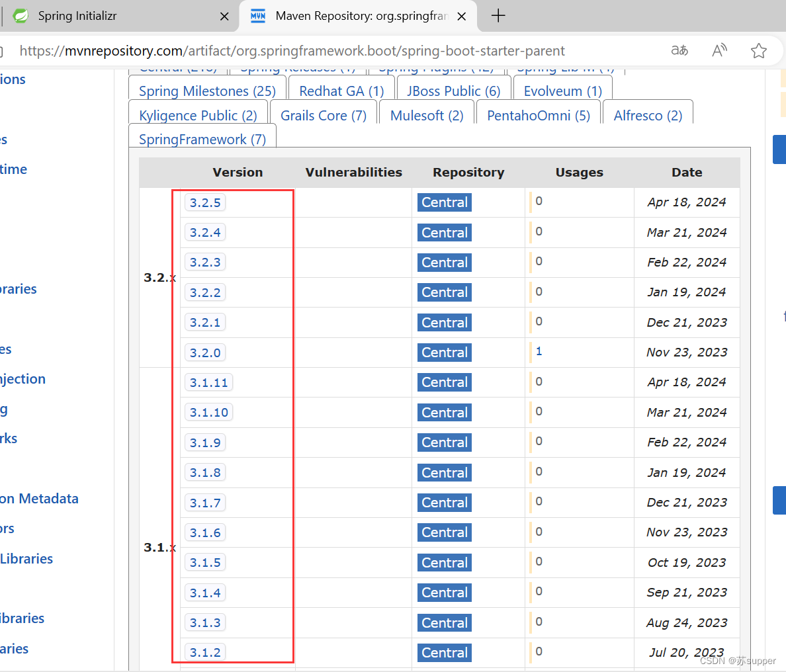Open version 3.2.5 link
This screenshot has height=672, width=786.
[x=205, y=202]
